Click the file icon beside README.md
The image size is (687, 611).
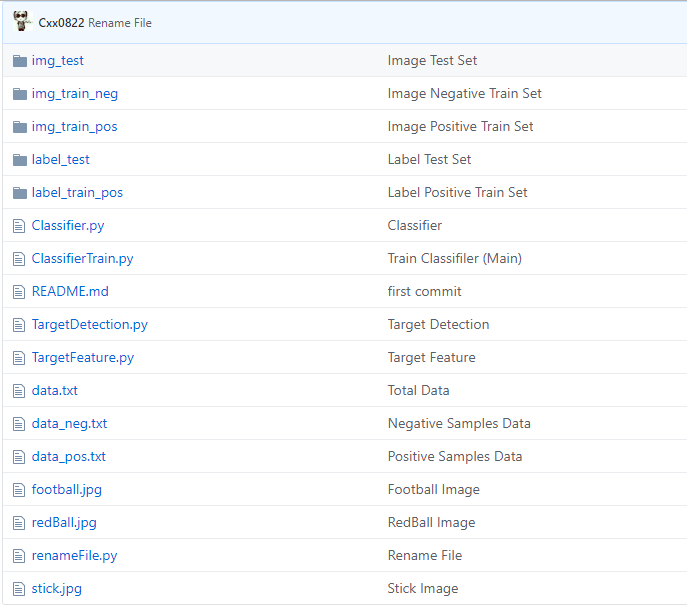19,292
